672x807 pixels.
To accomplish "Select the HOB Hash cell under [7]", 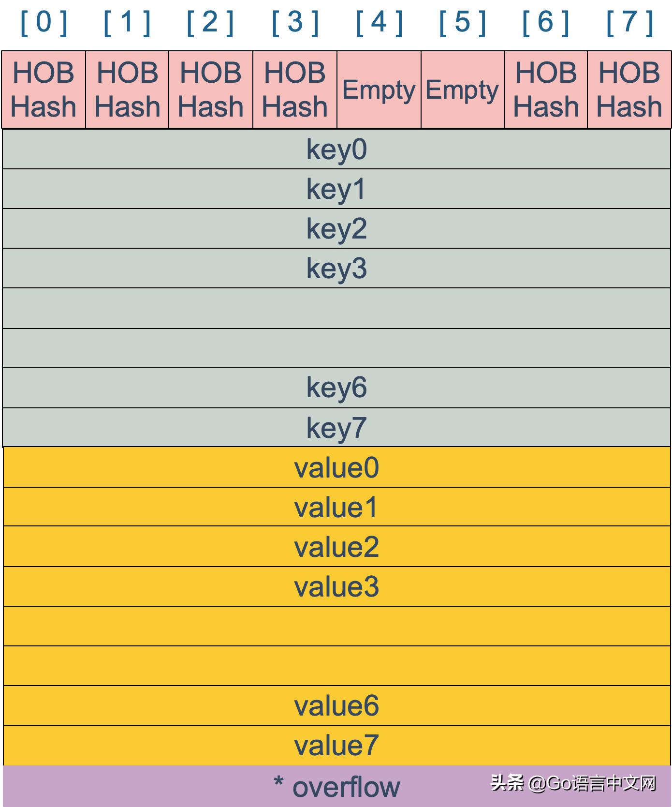I will click(x=629, y=90).
